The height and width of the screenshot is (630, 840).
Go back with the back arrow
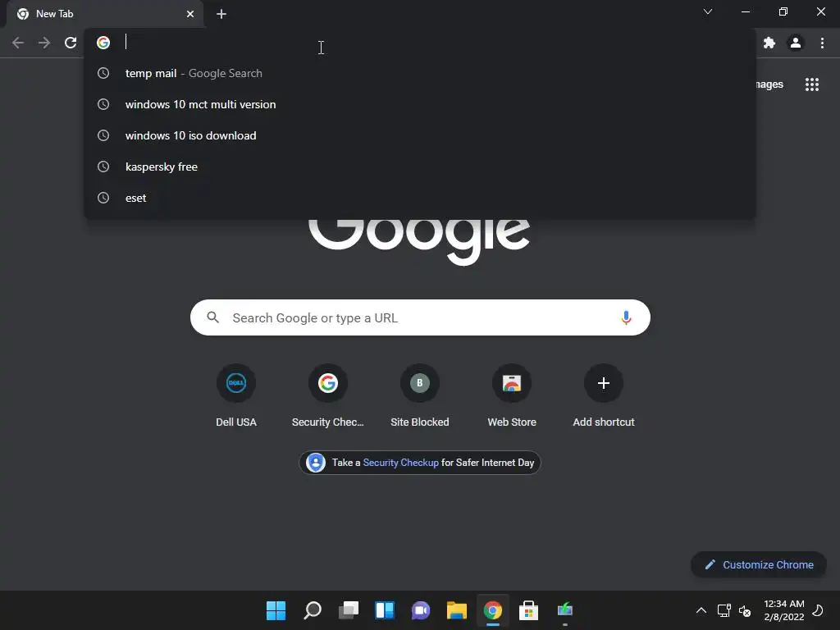click(18, 43)
